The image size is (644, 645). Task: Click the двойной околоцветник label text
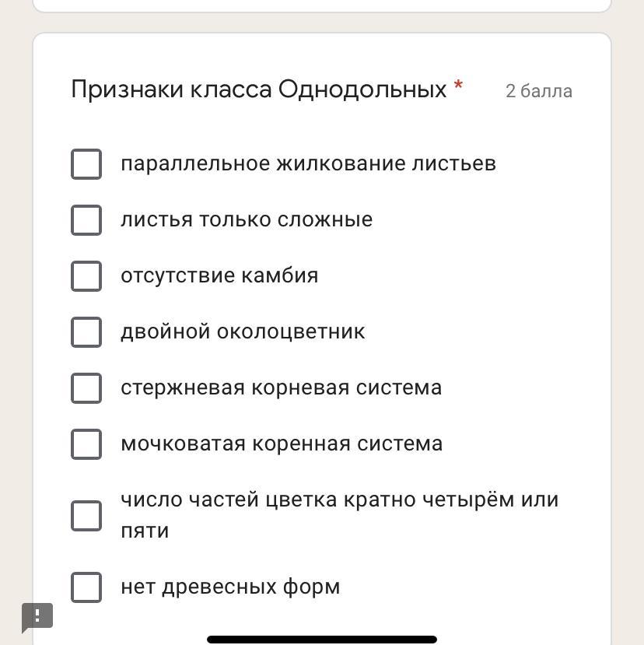coord(243,332)
